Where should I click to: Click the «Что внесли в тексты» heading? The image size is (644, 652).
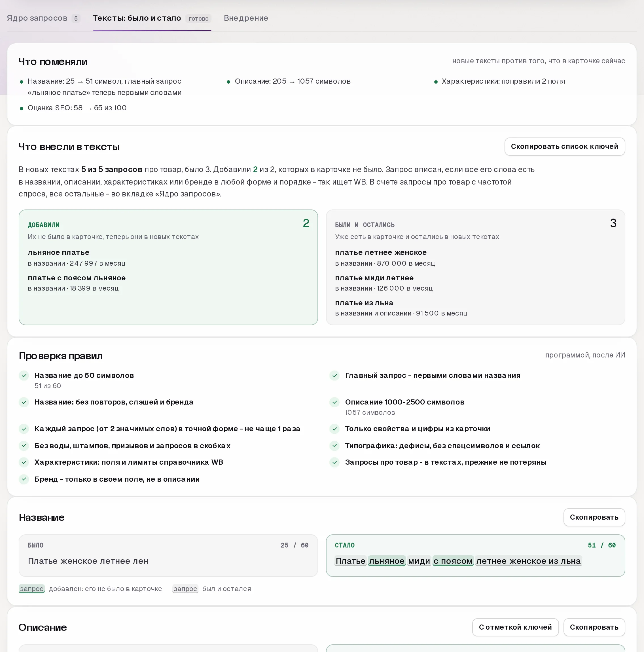click(x=69, y=147)
